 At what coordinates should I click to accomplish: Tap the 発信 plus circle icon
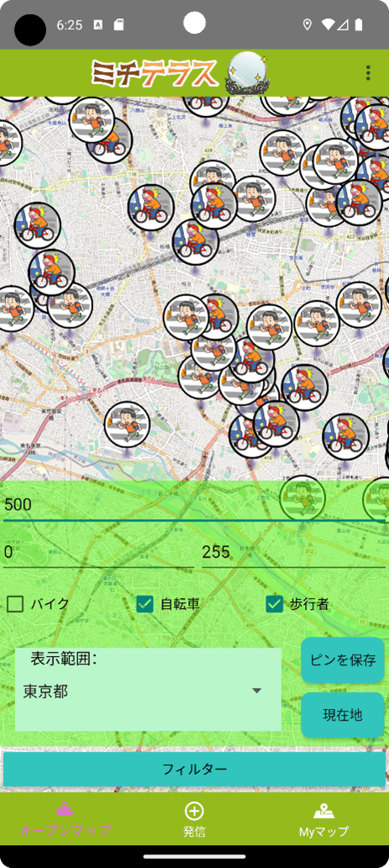[x=194, y=811]
